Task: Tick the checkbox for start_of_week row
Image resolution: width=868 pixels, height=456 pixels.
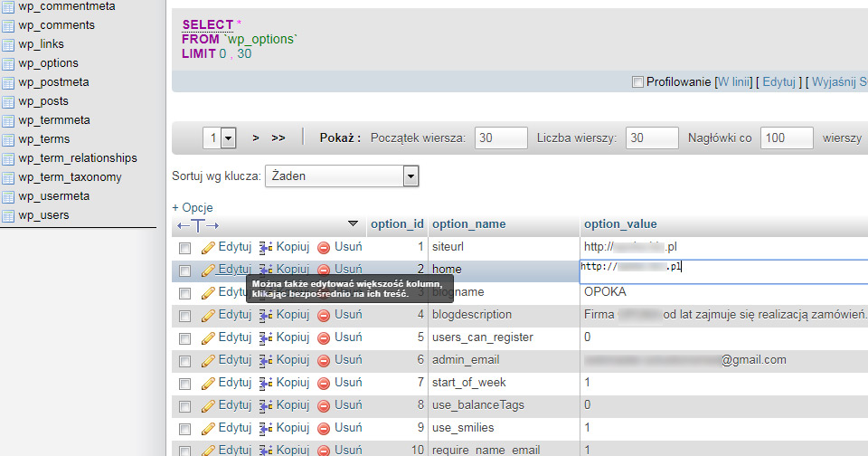Action: click(184, 384)
